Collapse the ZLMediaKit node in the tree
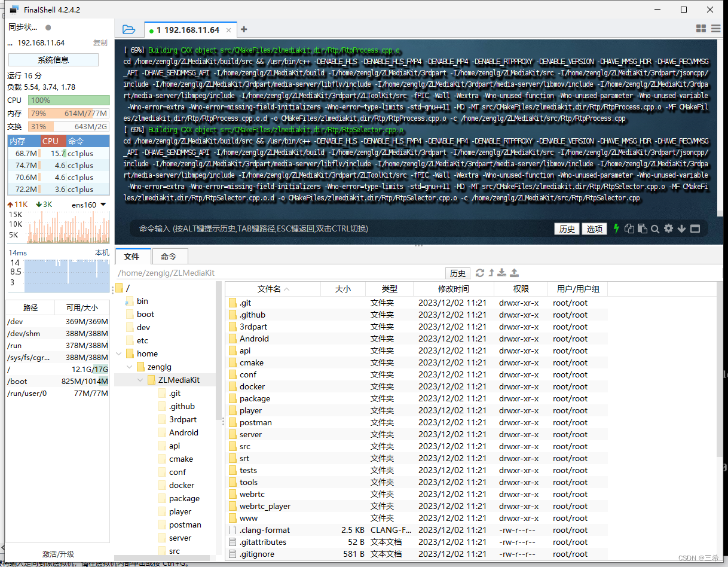 140,379
